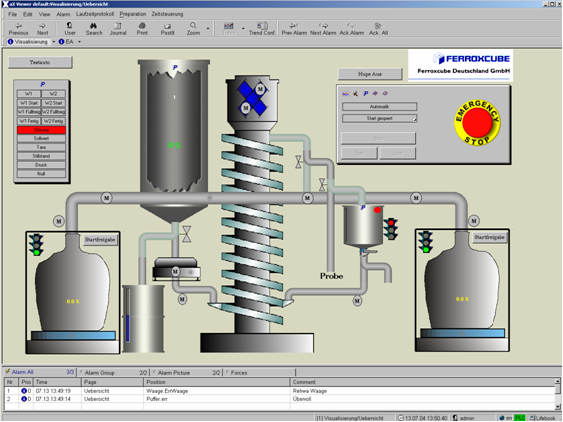Open the Trend Conf. toolbar icon

[262, 25]
